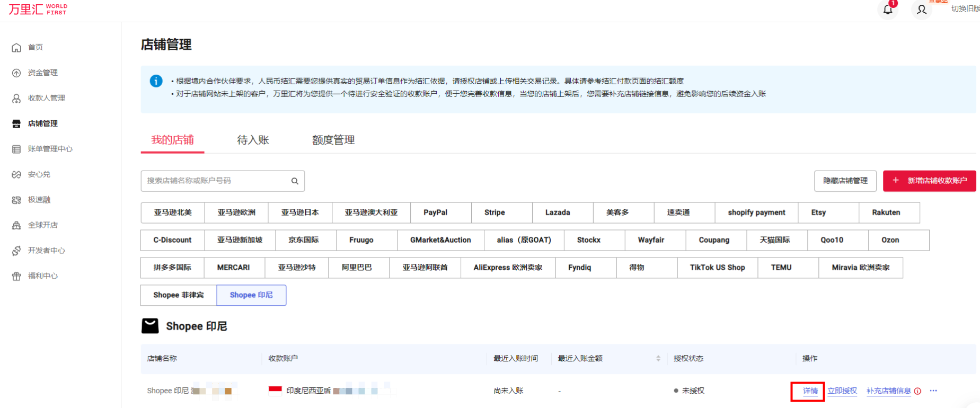Viewport: 980px width, 408px height.
Task: Open the notification bell icon
Action: [888, 10]
